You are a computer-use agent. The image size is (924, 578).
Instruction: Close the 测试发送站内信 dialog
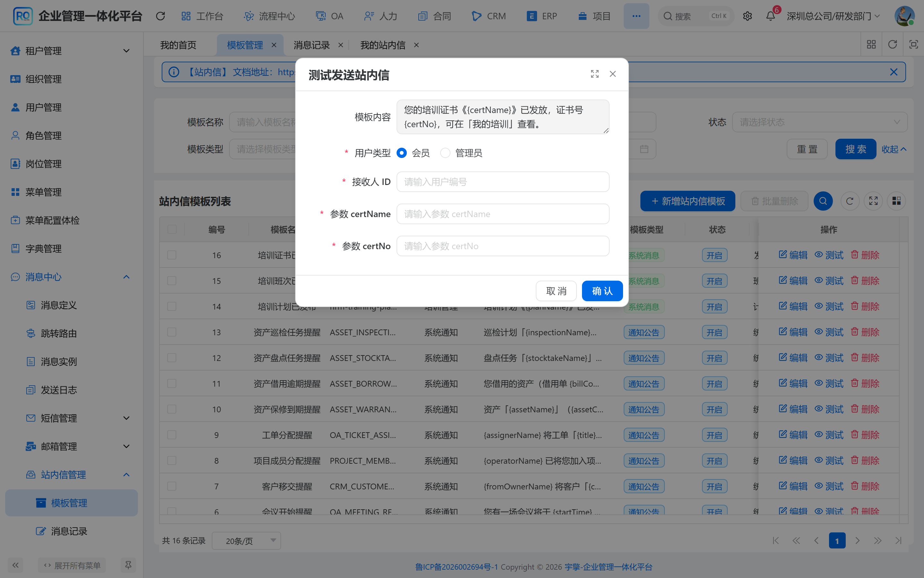click(x=612, y=74)
